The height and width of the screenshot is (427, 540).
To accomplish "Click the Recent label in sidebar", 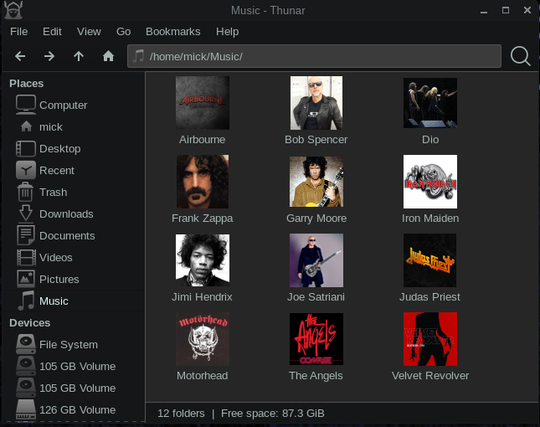I will click(57, 170).
